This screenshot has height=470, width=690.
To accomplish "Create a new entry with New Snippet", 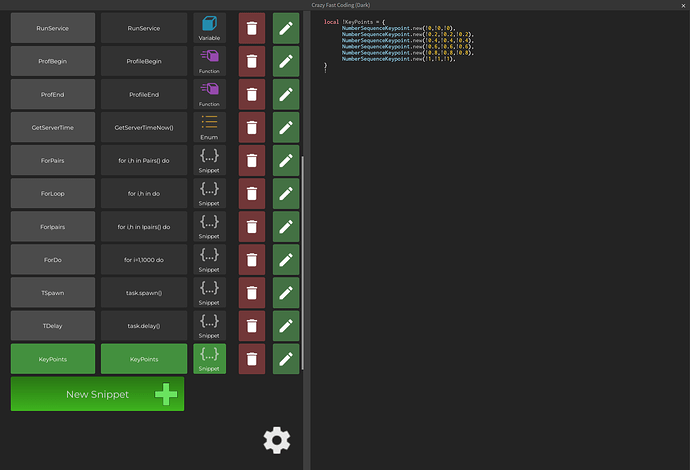I will [97, 394].
